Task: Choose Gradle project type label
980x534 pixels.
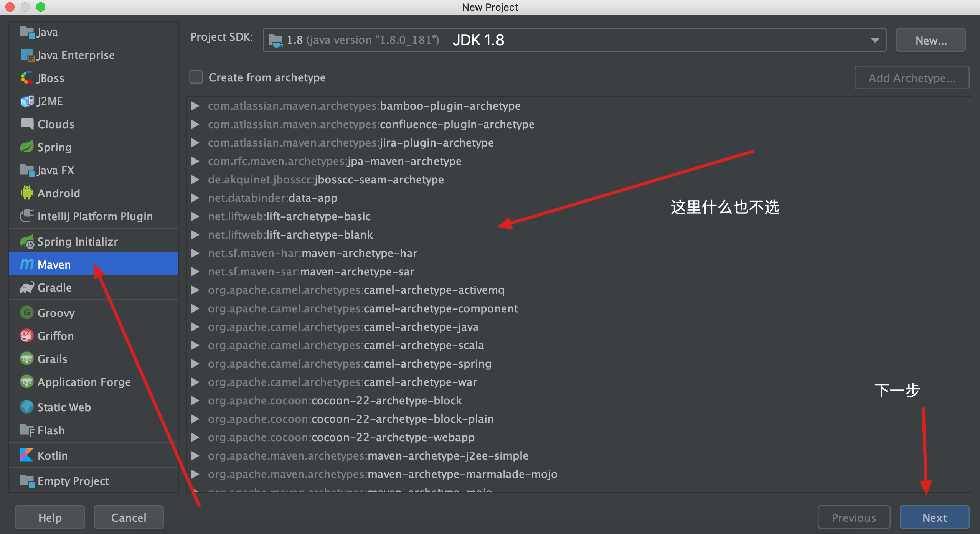Action: tap(54, 288)
